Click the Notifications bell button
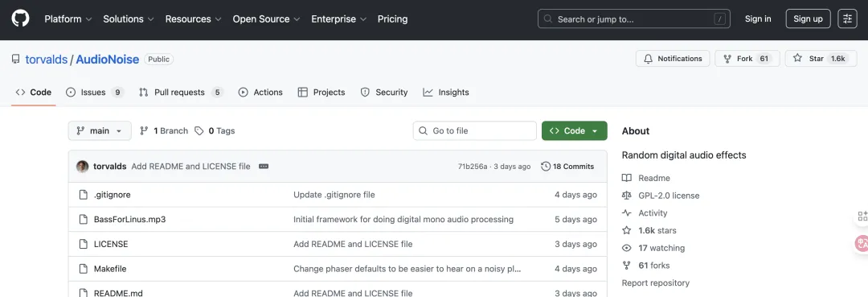 (673, 59)
